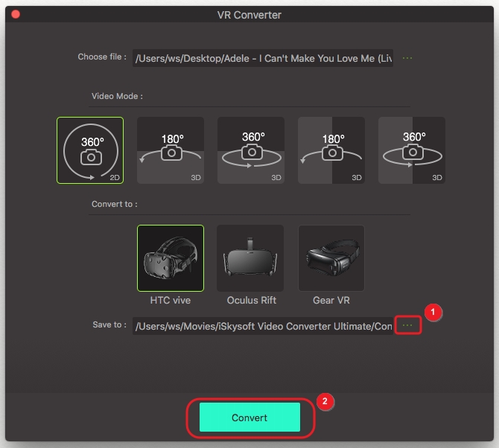
Task: Click the Oculus Rift text label
Action: [x=251, y=301]
